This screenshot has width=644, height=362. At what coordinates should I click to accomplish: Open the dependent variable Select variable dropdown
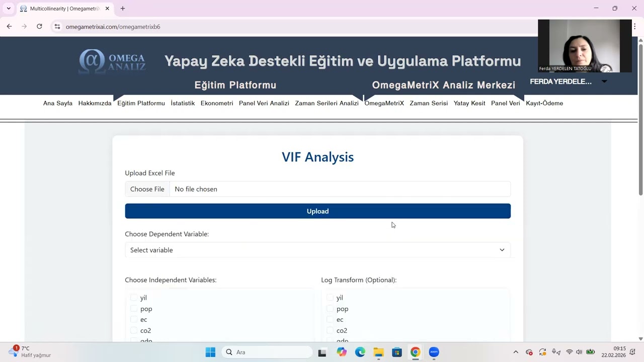[x=317, y=250]
